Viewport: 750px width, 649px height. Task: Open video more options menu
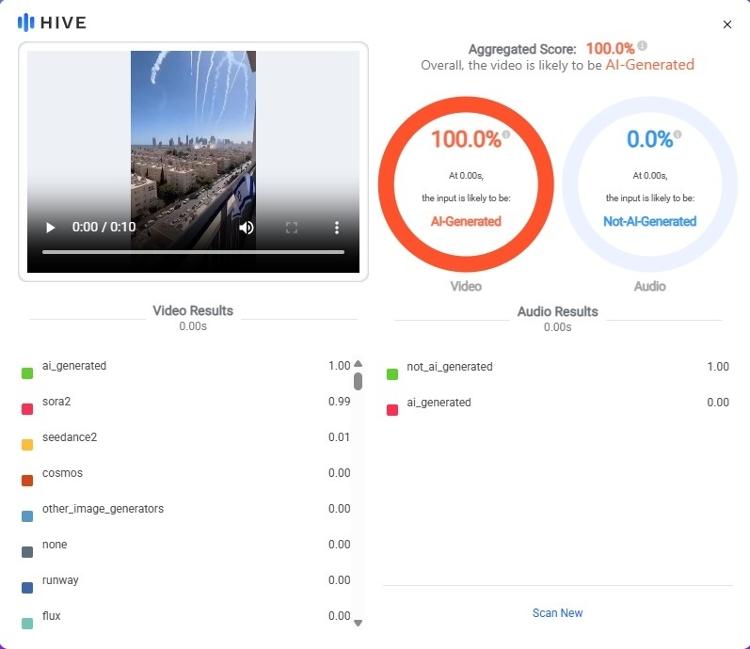(x=337, y=227)
